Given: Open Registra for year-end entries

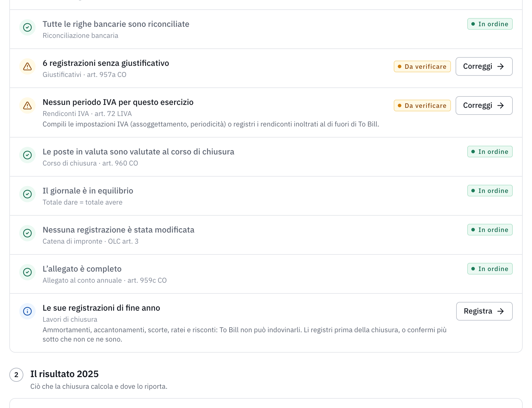Looking at the screenshot, I should pyautogui.click(x=484, y=311).
